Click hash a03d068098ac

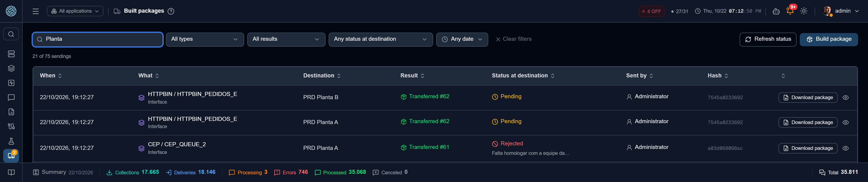point(725,148)
